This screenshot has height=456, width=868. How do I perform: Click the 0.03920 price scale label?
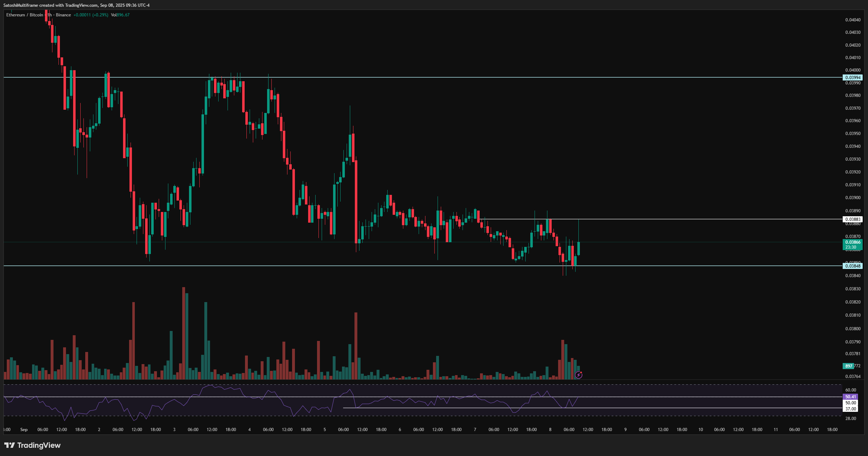(x=853, y=172)
